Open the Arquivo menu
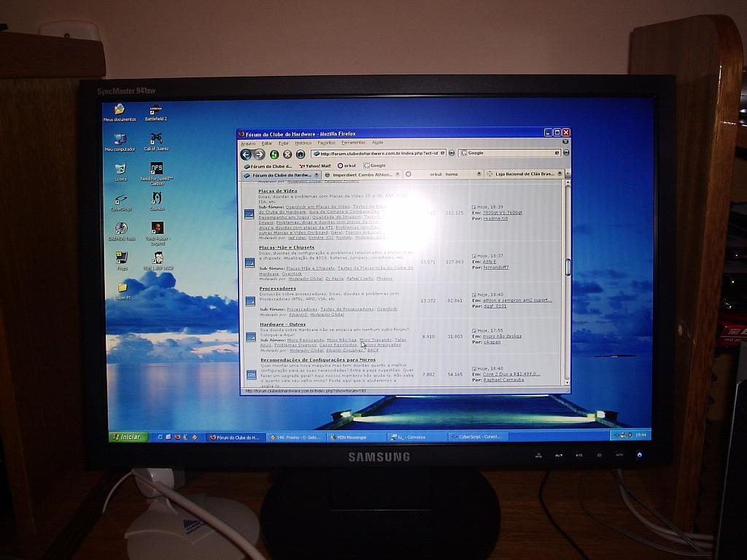Image resolution: width=747 pixels, height=560 pixels. coord(248,144)
